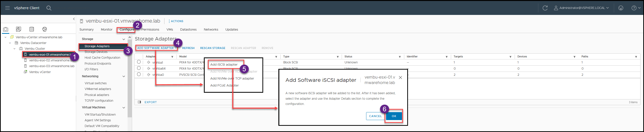Switch to VMs tab
Image resolution: width=644 pixels, height=132 pixels.
coord(170,29)
